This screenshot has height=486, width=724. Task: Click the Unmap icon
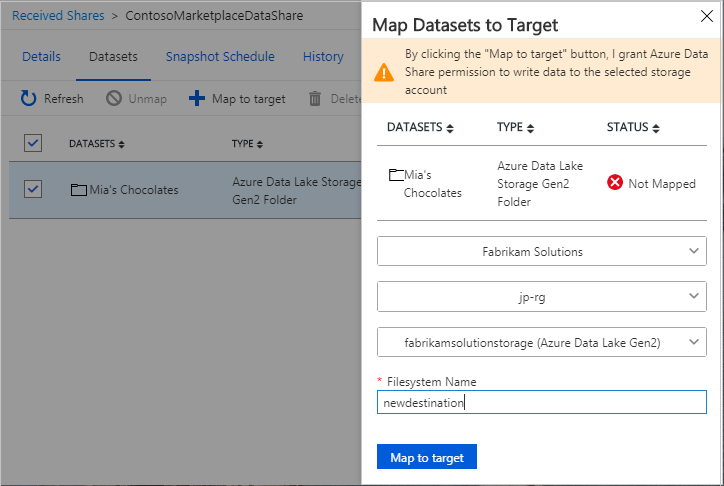click(114, 99)
